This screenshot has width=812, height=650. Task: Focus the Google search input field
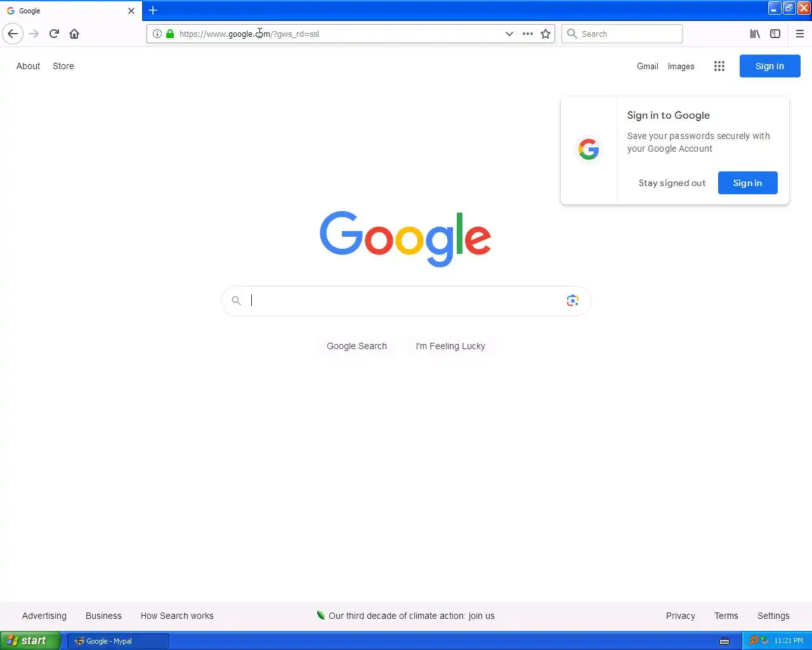[406, 300]
